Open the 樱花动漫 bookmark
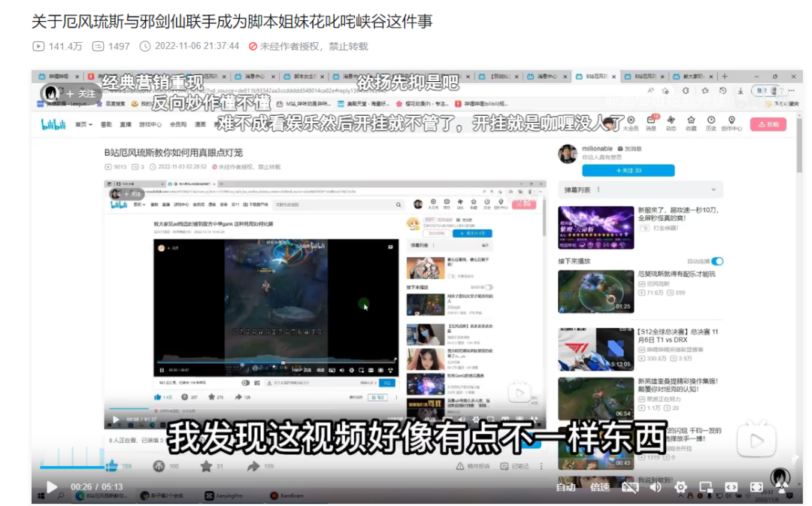Image resolution: width=812 pixels, height=506 pixels. point(422,104)
